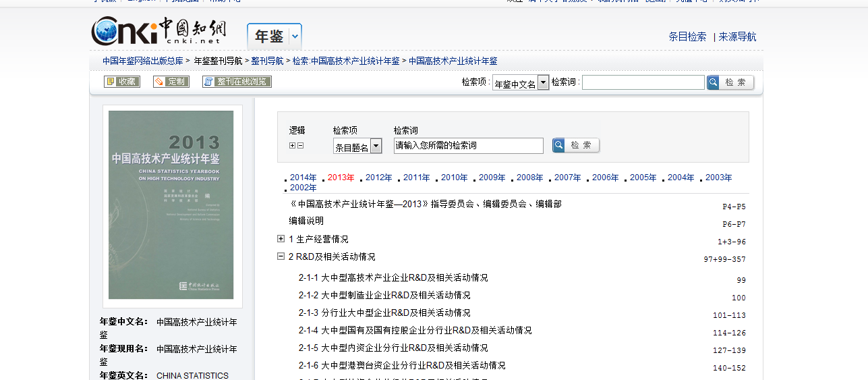
Task: Click the CNKI 中国知网 logo
Action: coord(158,31)
